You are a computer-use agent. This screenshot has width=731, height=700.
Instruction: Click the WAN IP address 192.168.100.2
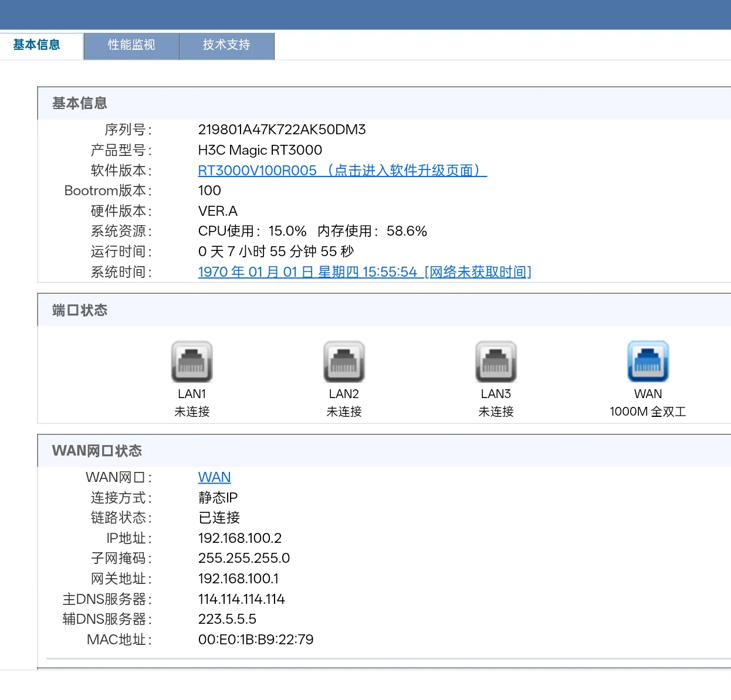239,538
